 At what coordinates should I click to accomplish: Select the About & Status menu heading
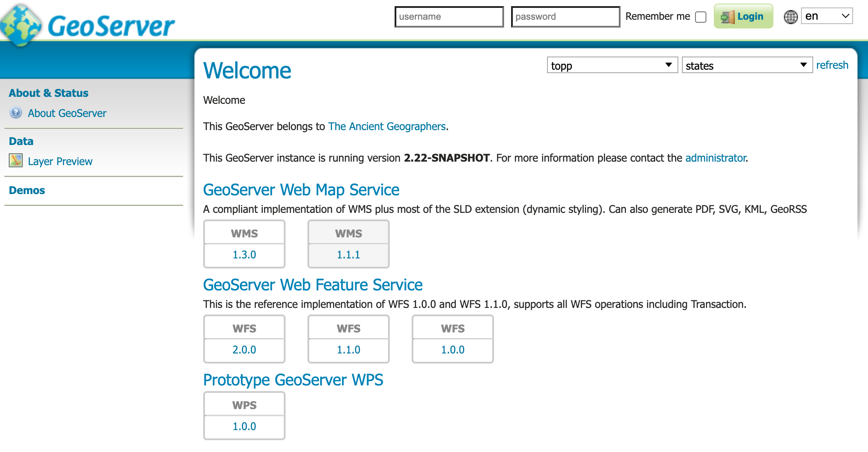[x=49, y=93]
